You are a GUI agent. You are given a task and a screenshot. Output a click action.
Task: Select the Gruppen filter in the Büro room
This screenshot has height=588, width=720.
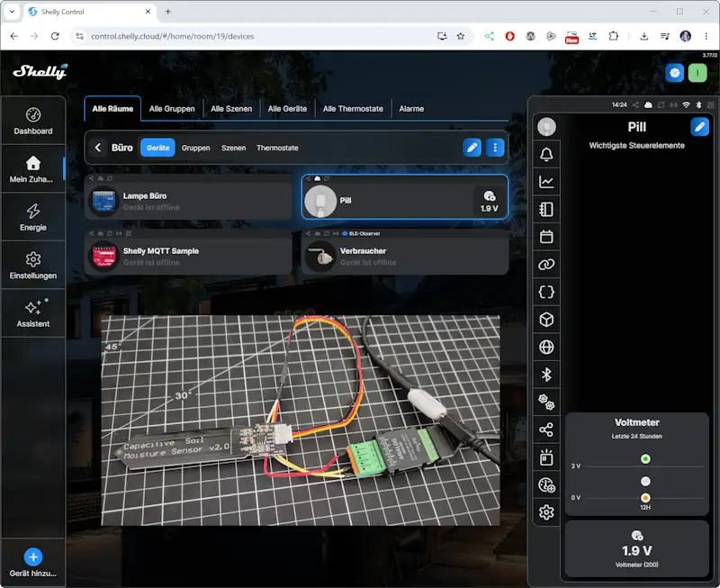(x=195, y=148)
